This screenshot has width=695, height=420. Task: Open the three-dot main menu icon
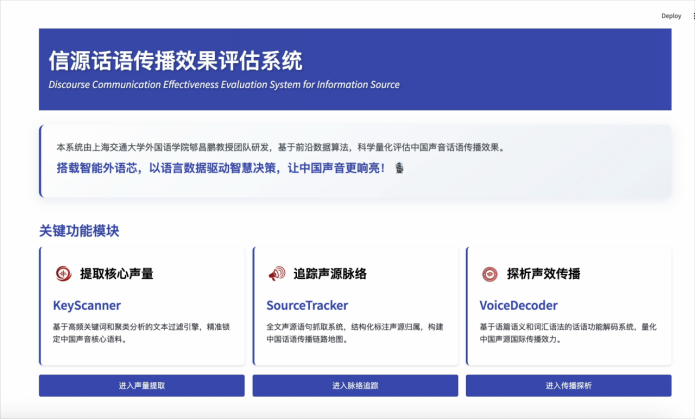click(693, 16)
